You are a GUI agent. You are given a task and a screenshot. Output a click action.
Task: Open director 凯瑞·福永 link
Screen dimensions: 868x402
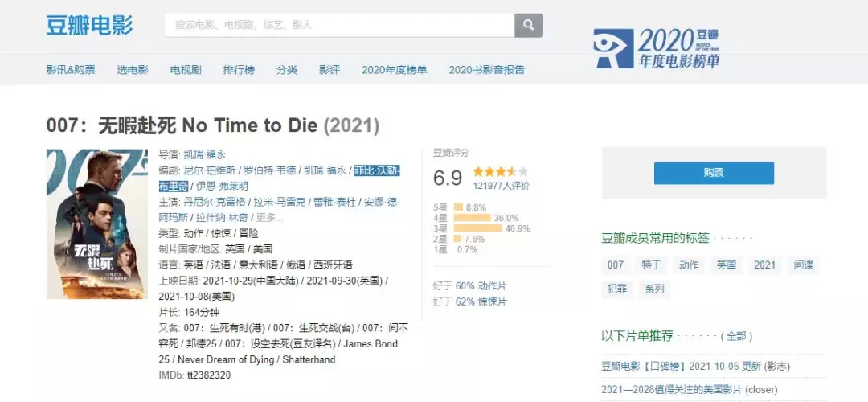[205, 155]
